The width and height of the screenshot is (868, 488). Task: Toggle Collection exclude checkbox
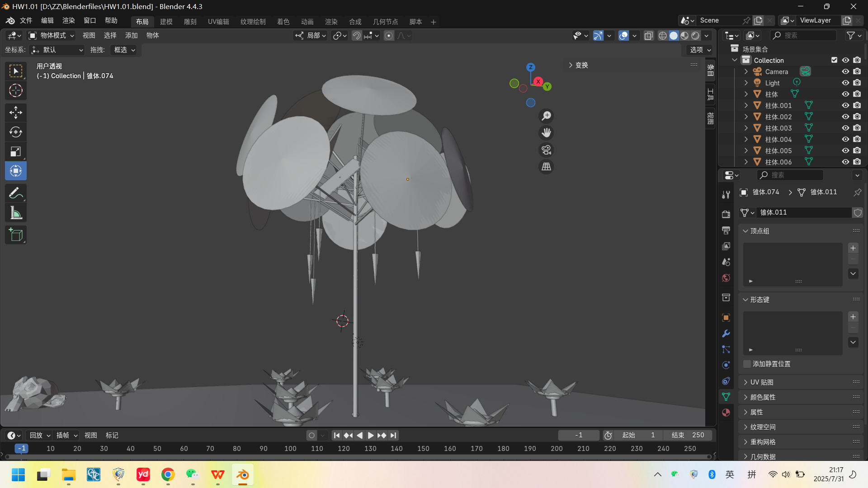point(834,60)
